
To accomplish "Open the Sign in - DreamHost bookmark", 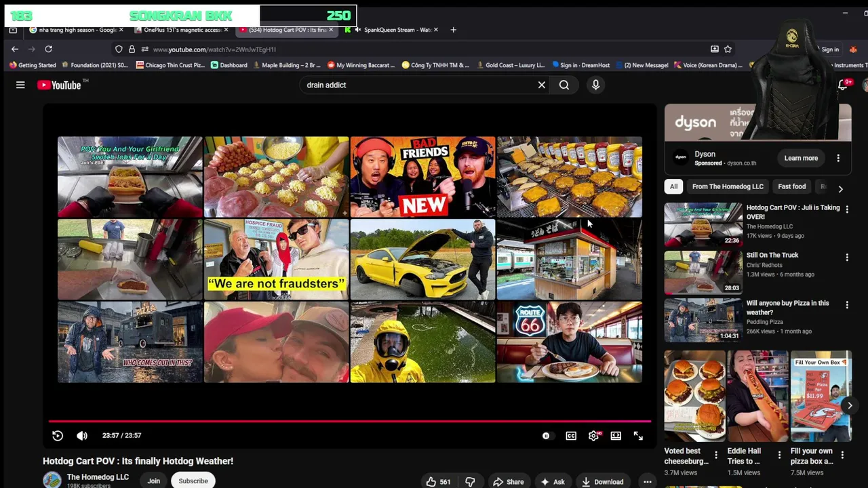I will pos(581,65).
